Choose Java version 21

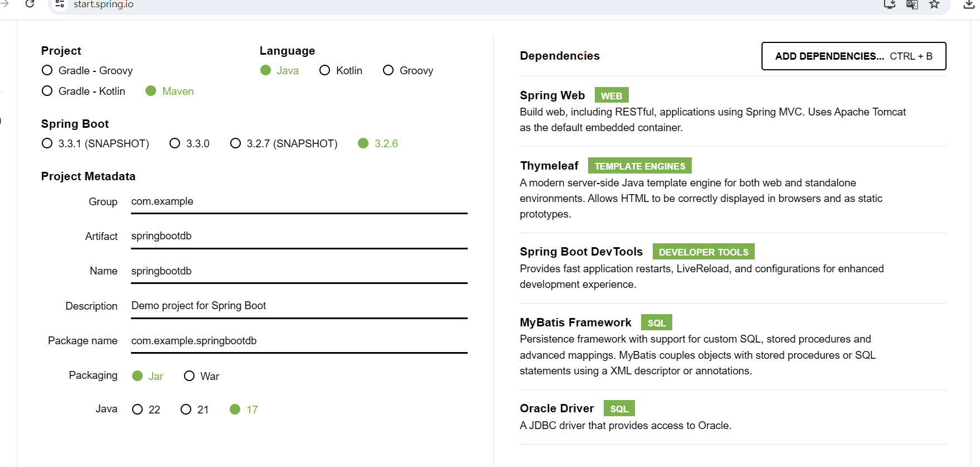point(186,410)
